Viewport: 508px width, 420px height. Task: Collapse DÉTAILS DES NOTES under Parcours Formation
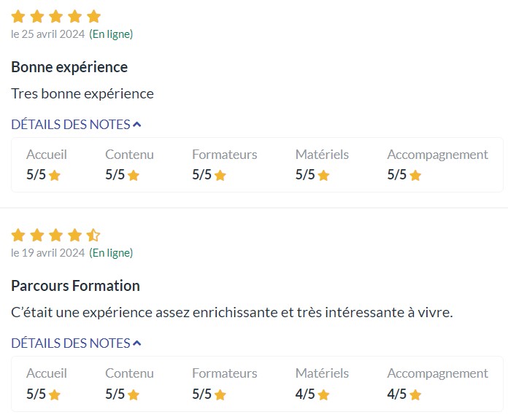76,343
